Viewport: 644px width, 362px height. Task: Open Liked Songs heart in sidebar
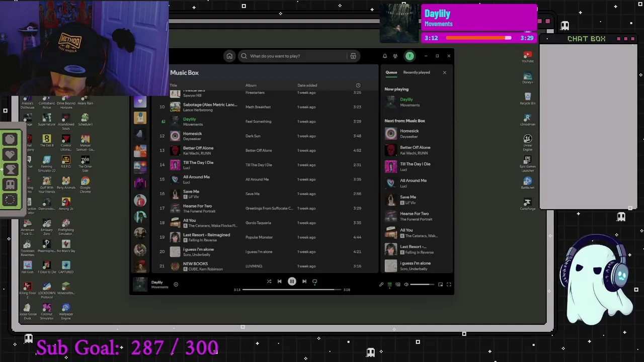tap(140, 102)
